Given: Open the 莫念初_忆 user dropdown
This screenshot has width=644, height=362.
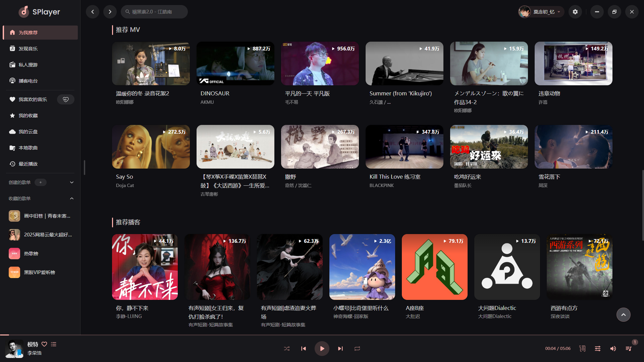Looking at the screenshot, I should 541,12.
